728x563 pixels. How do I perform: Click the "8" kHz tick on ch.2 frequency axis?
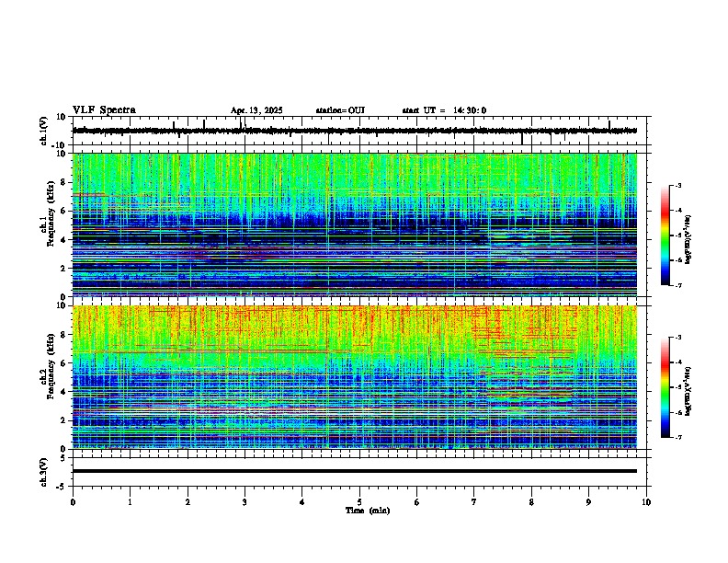[x=64, y=335]
